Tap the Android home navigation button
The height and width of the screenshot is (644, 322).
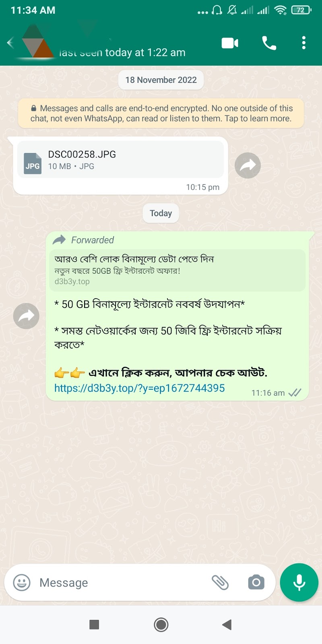[x=161, y=625]
